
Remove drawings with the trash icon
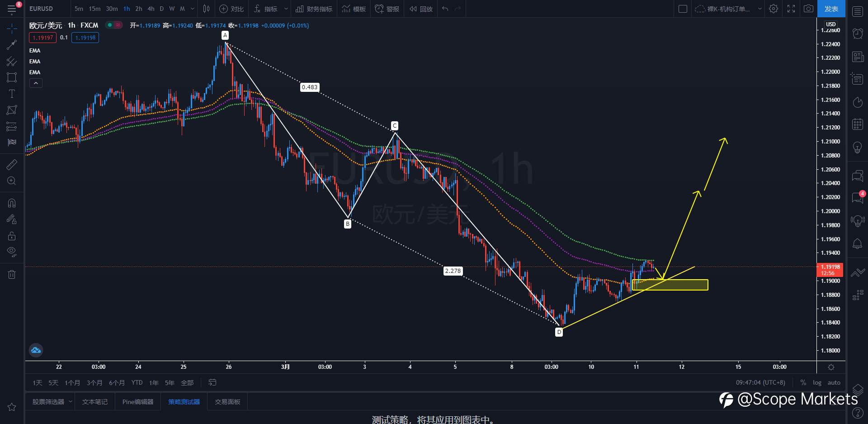coord(12,274)
